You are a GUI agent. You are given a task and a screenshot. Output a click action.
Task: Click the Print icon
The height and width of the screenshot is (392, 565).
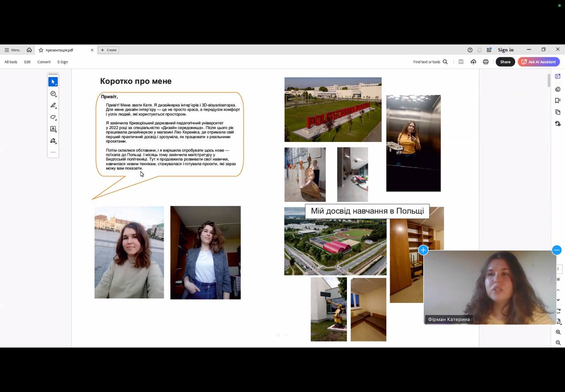486,62
